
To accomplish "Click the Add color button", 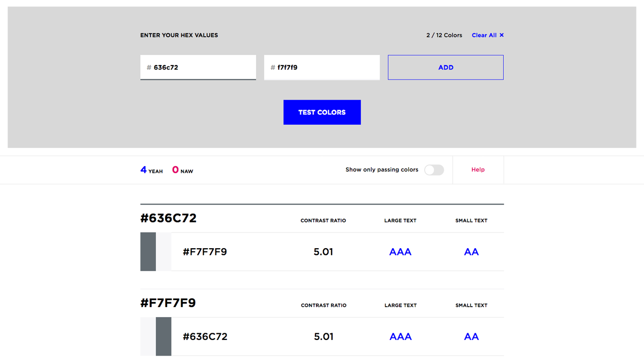I will [446, 67].
